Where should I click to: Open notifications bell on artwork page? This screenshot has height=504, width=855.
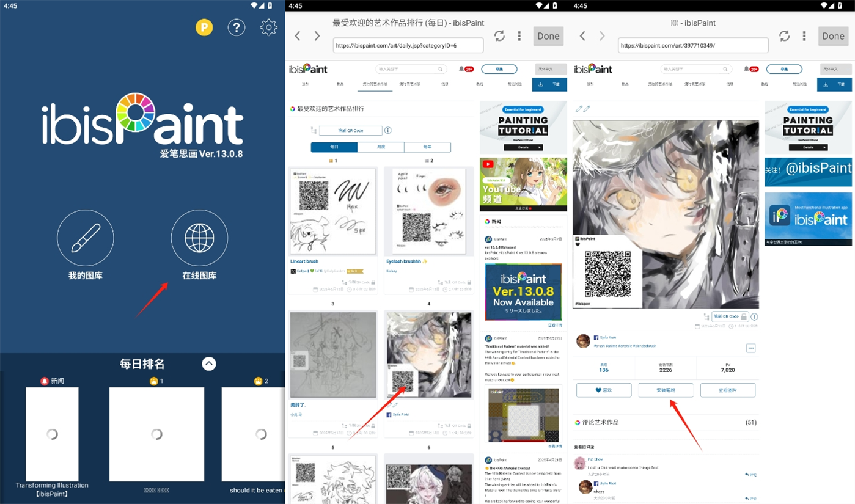point(752,69)
